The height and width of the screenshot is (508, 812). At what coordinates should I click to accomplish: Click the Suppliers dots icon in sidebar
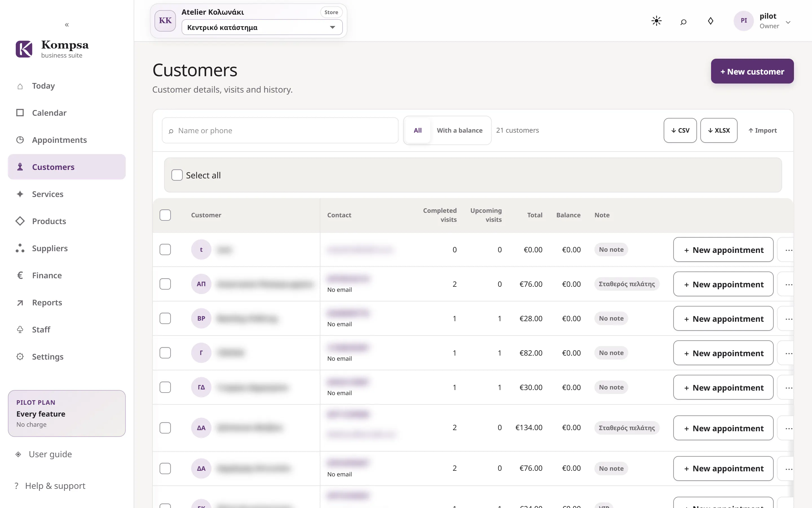click(20, 248)
